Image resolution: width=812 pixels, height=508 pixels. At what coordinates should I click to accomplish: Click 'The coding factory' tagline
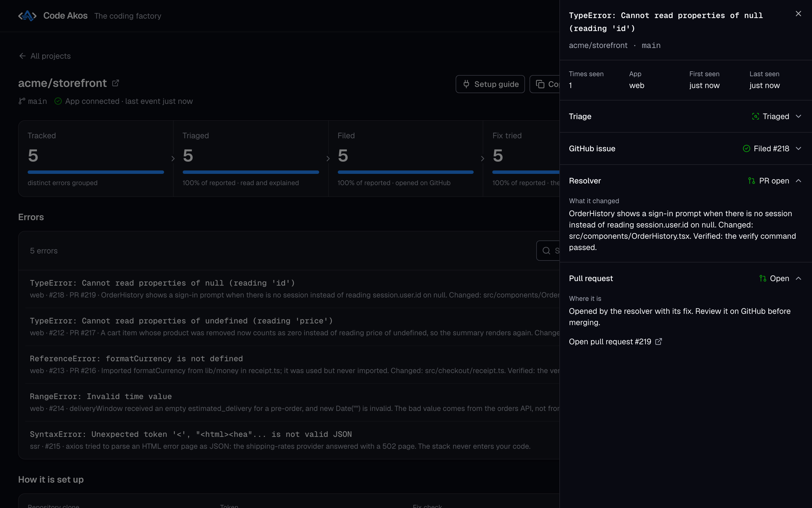click(x=128, y=16)
